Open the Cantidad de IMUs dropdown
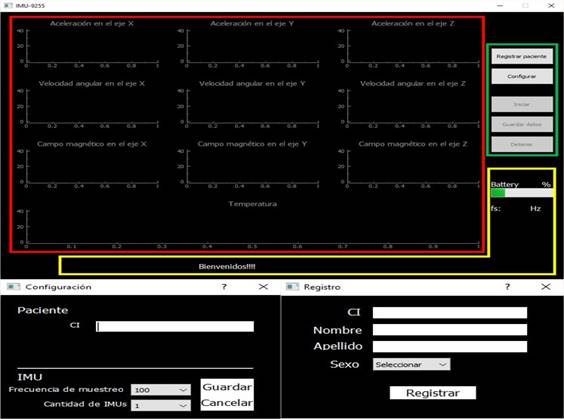 click(x=161, y=405)
